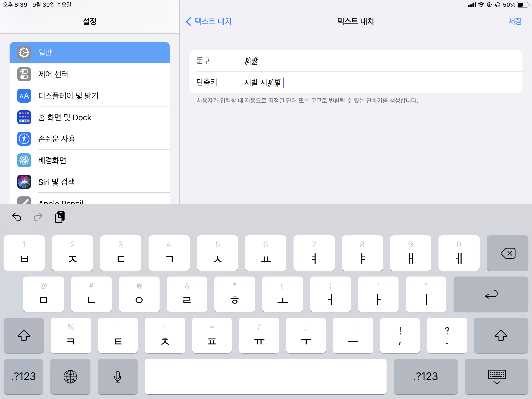Open 디스플레이 및 밝기 settings
The image size is (532, 399).
click(89, 96)
